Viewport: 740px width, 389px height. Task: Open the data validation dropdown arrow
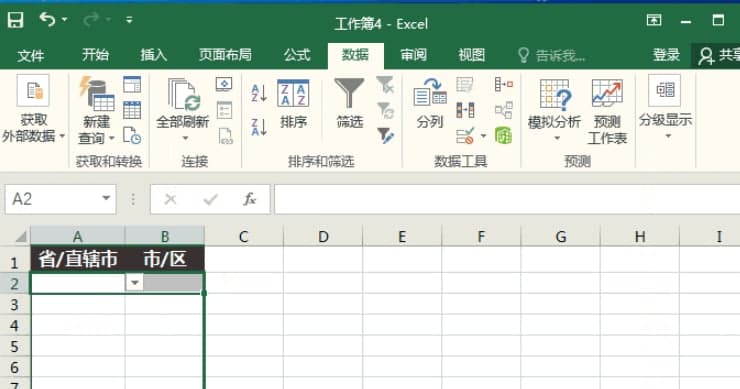483,136
